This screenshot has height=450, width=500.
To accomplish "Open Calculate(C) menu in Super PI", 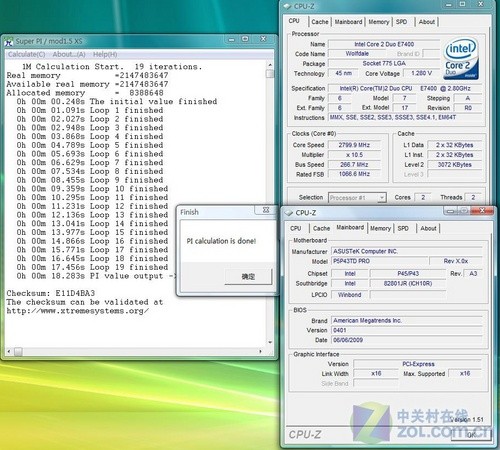I will [x=27, y=54].
